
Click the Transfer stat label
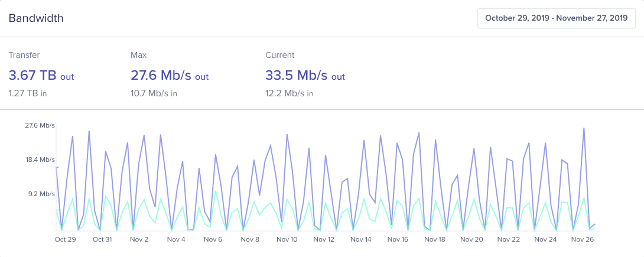tap(24, 55)
